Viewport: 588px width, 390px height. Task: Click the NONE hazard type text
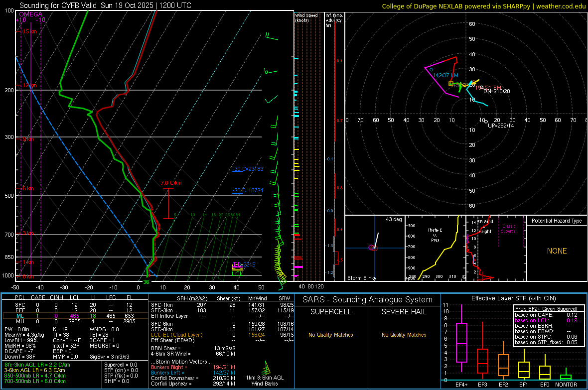pos(557,251)
